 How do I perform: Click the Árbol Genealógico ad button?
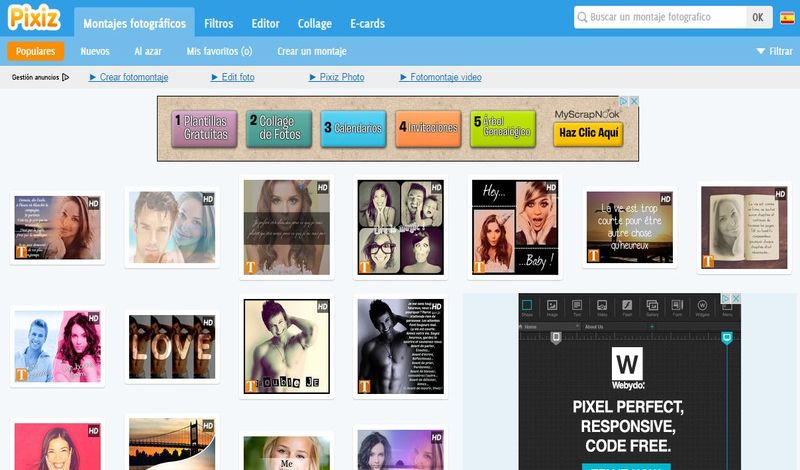[503, 129]
